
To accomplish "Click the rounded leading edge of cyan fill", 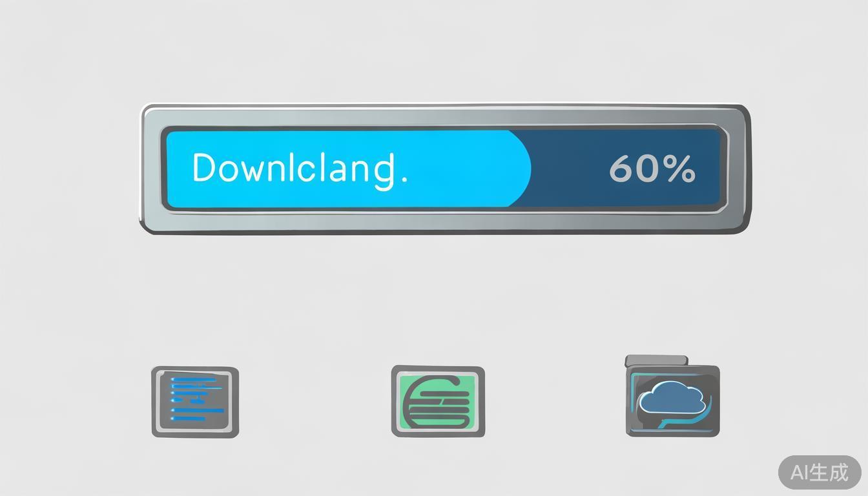I will pyautogui.click(x=522, y=169).
